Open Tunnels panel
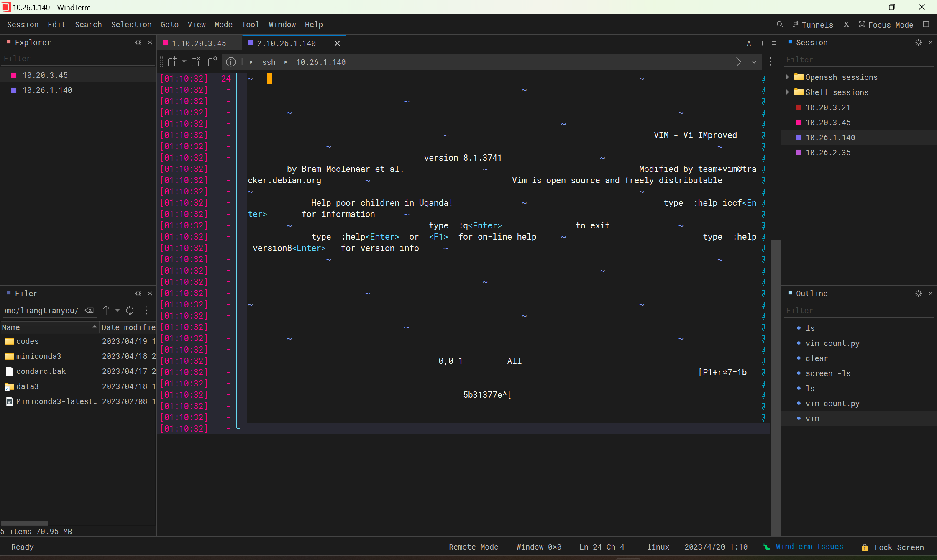The height and width of the screenshot is (560, 937). 813,25
